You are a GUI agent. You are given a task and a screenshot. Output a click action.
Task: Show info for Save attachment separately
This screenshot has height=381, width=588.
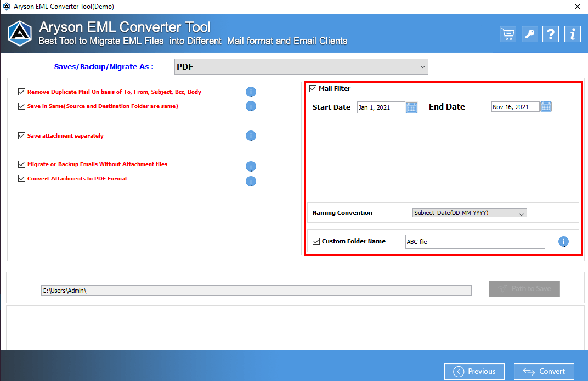[251, 135]
